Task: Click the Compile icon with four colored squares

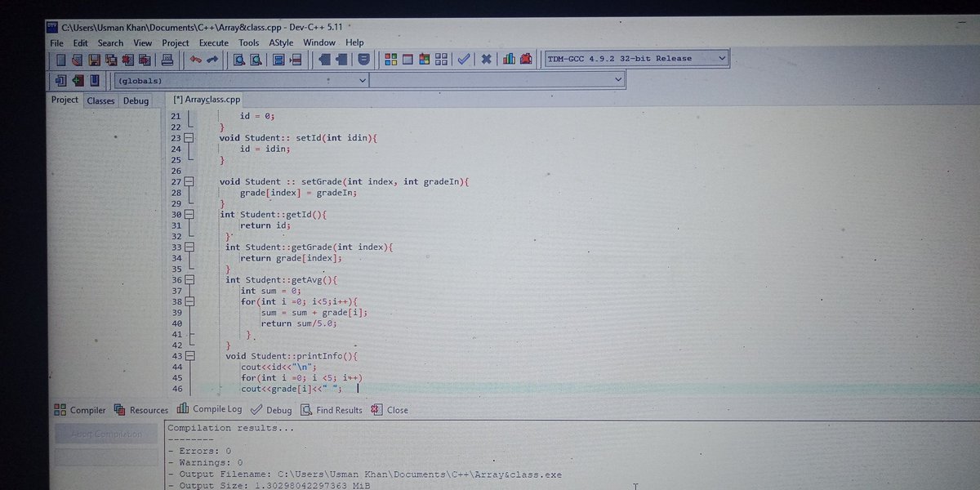Action: click(x=390, y=59)
